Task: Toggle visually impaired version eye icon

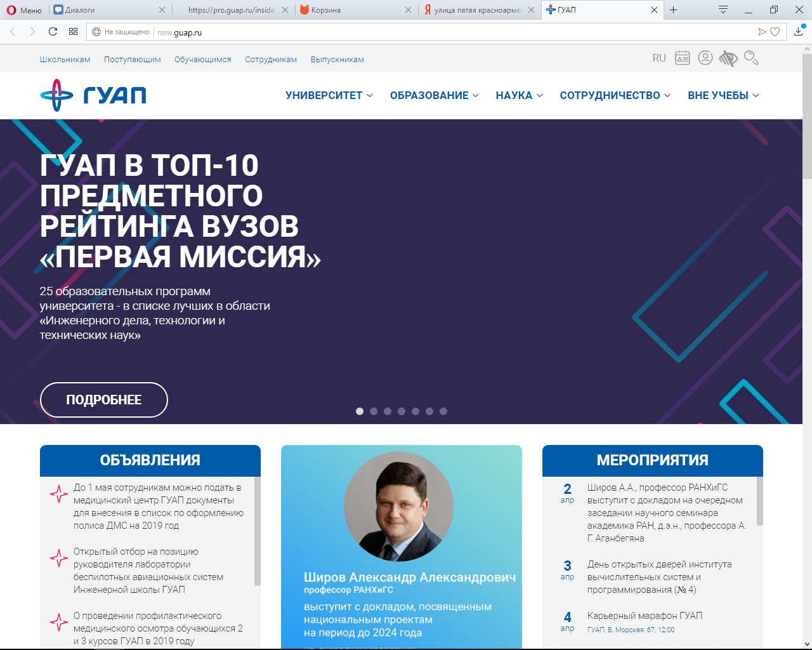Action: (x=728, y=58)
